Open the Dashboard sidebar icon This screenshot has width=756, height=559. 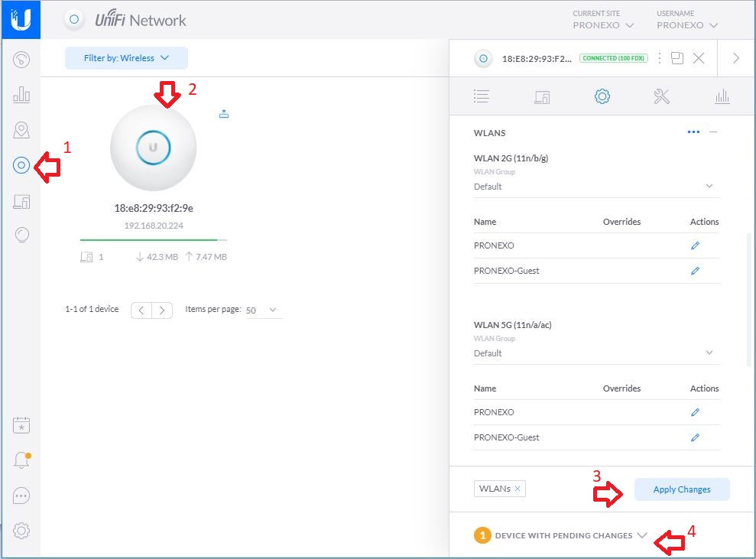coord(21,60)
